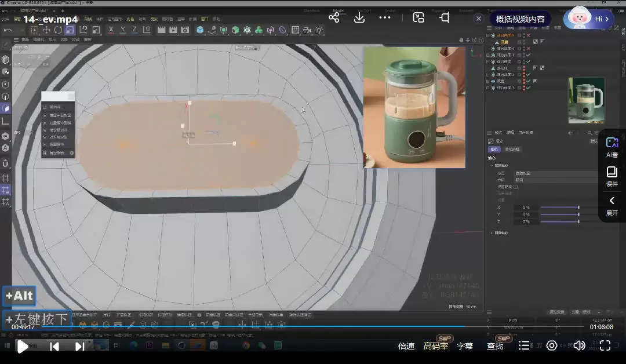Open the viewport 摄像机 menu

[38, 40]
